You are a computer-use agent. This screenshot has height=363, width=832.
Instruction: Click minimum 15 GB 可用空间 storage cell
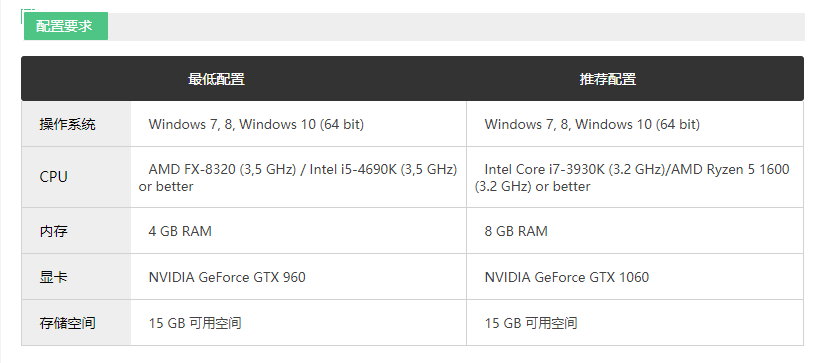point(299,323)
